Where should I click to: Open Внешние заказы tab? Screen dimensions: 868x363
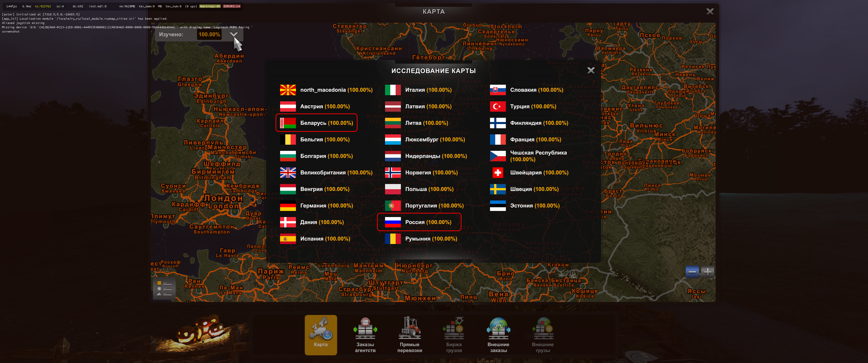coord(498,335)
